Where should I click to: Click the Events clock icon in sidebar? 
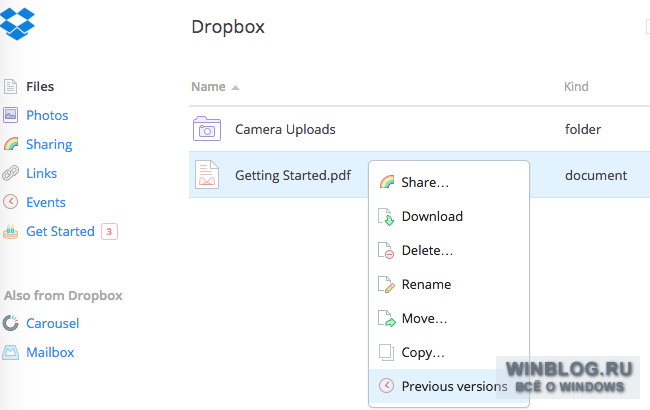pyautogui.click(x=10, y=202)
